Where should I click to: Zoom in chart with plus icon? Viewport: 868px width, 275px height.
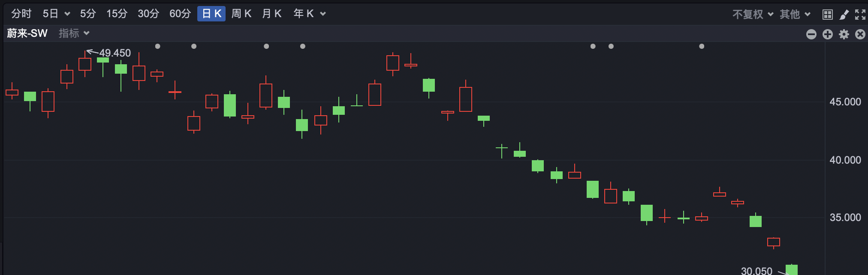(828, 34)
